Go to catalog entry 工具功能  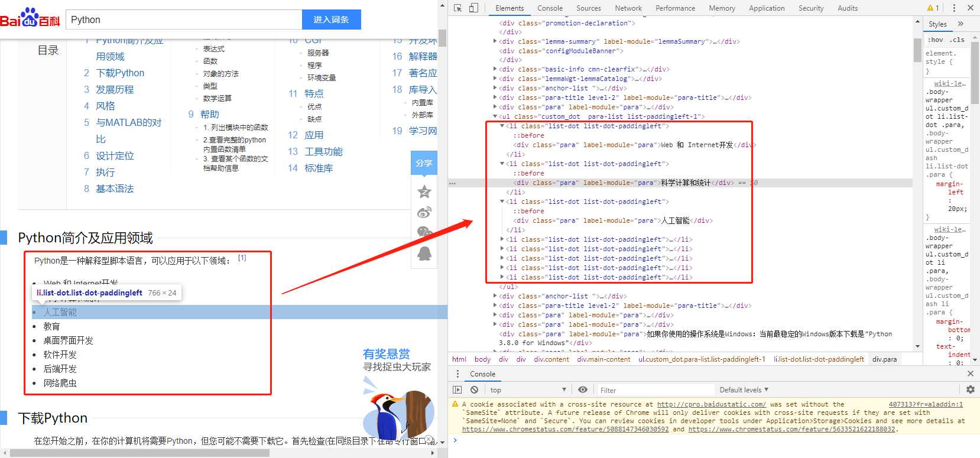pyautogui.click(x=323, y=151)
